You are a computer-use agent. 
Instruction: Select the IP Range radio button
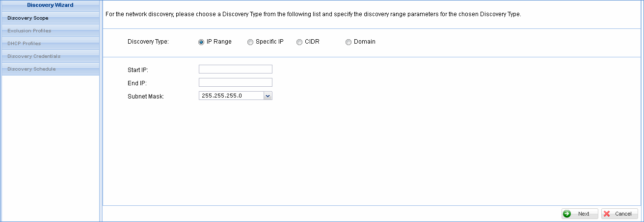pos(201,42)
